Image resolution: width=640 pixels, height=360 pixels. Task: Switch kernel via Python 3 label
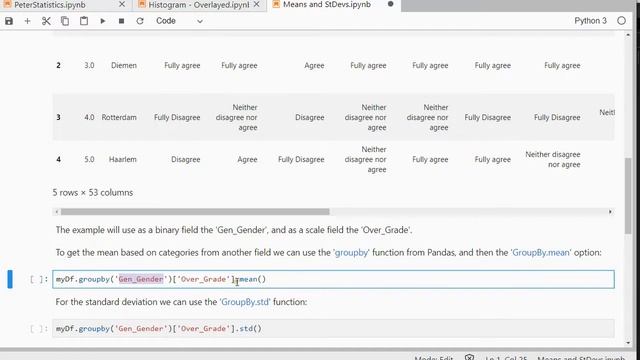coord(590,21)
